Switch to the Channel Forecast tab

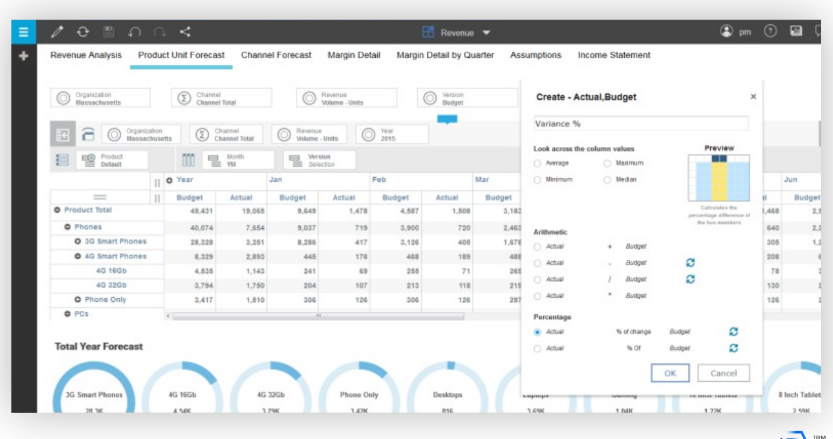coord(276,56)
